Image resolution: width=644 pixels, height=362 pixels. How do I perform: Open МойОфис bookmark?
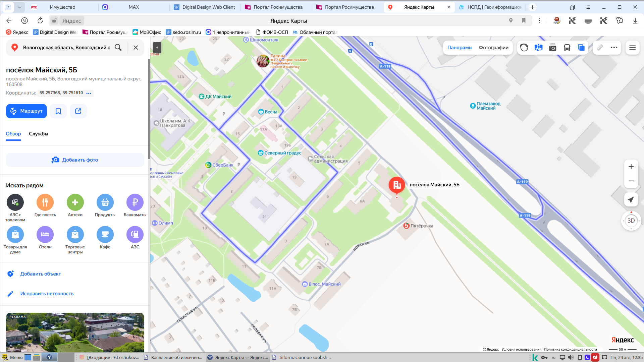click(x=147, y=32)
